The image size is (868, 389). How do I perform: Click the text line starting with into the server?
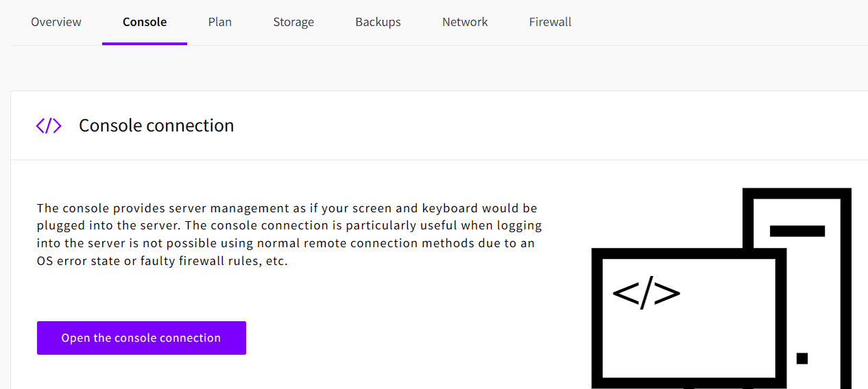tap(285, 244)
